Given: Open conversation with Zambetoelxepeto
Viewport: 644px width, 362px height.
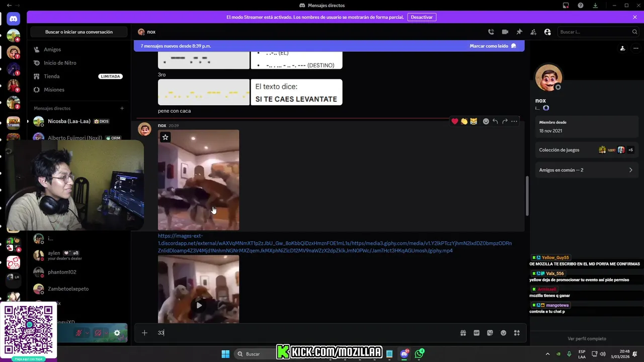Looking at the screenshot, I should tap(78, 289).
